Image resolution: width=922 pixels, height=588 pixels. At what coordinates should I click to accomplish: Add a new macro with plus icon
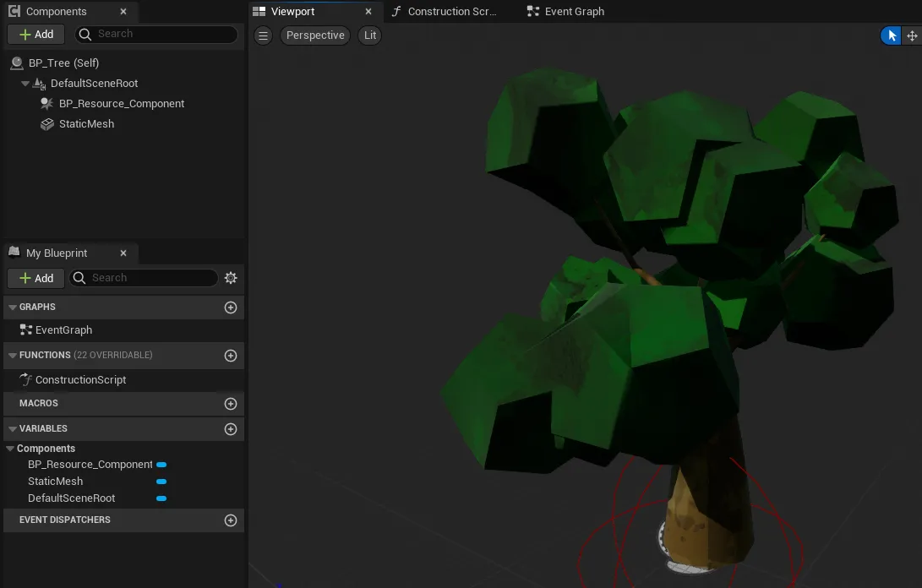coord(231,404)
